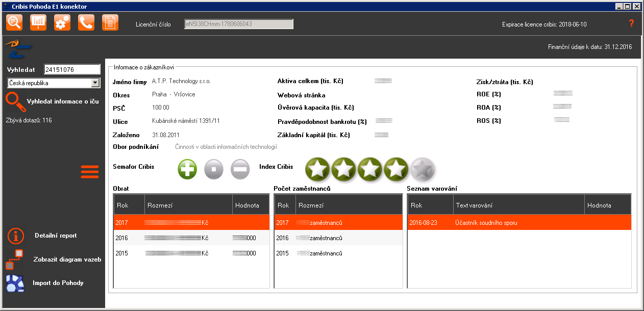Click the Cribis logo in the sidebar
The image size is (644, 311).
coord(18,50)
